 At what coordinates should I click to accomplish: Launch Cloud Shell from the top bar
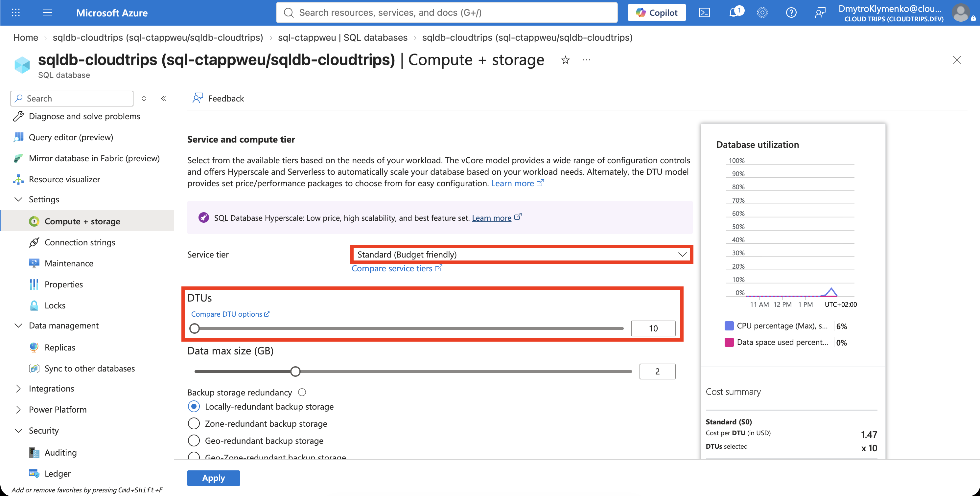[704, 12]
